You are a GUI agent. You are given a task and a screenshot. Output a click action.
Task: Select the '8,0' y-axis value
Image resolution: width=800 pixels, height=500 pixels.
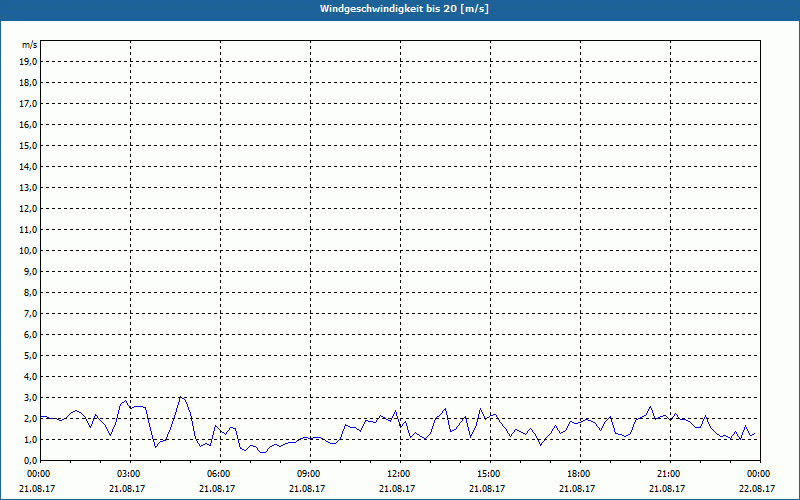pos(31,293)
